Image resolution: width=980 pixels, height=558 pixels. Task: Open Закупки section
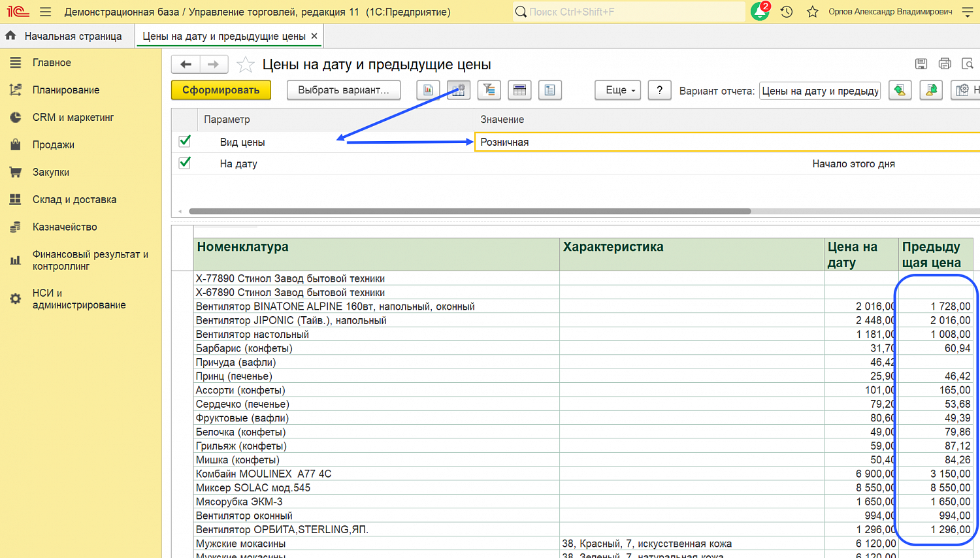[51, 172]
